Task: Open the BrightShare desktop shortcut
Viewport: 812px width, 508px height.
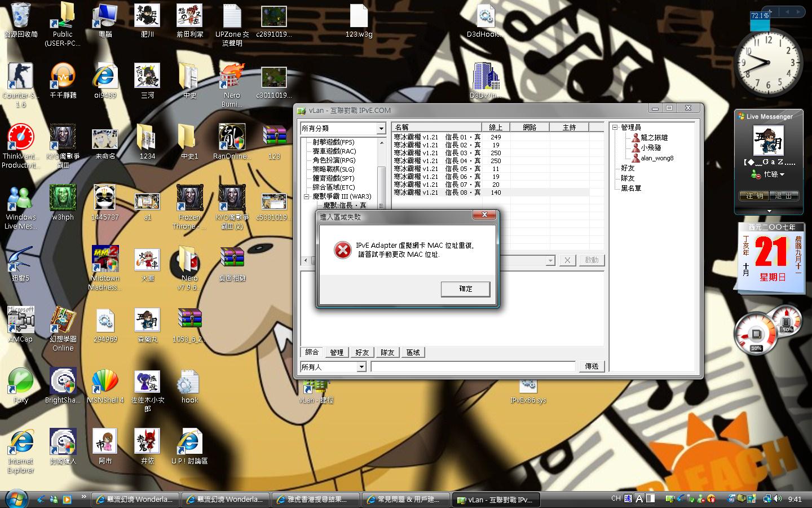Action: point(63,386)
